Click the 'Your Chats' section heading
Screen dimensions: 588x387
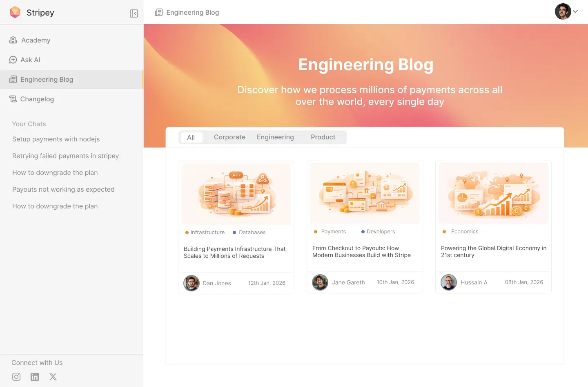tap(29, 124)
